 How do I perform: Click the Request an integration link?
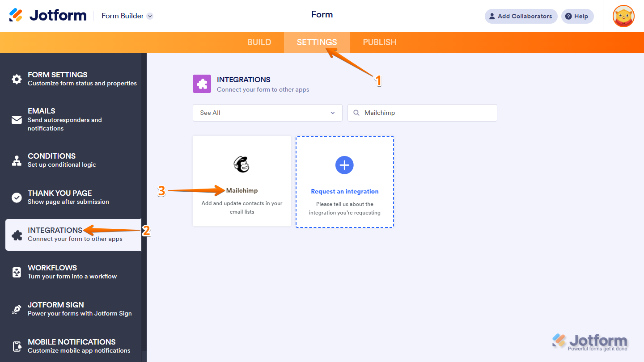pos(344,191)
